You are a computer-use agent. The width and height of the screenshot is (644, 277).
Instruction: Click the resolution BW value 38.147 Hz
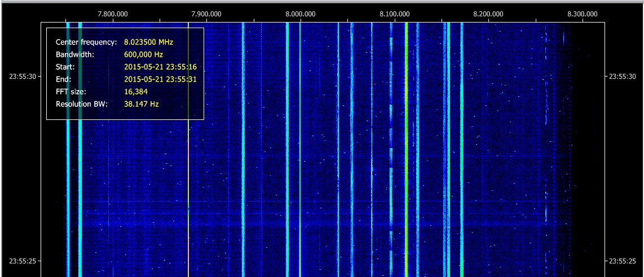click(142, 104)
